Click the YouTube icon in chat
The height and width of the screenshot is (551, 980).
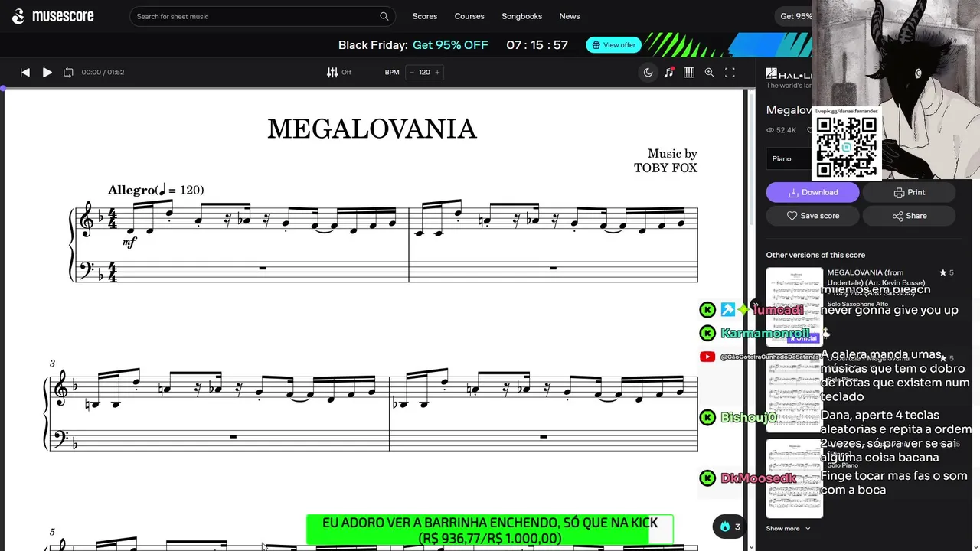[707, 357]
